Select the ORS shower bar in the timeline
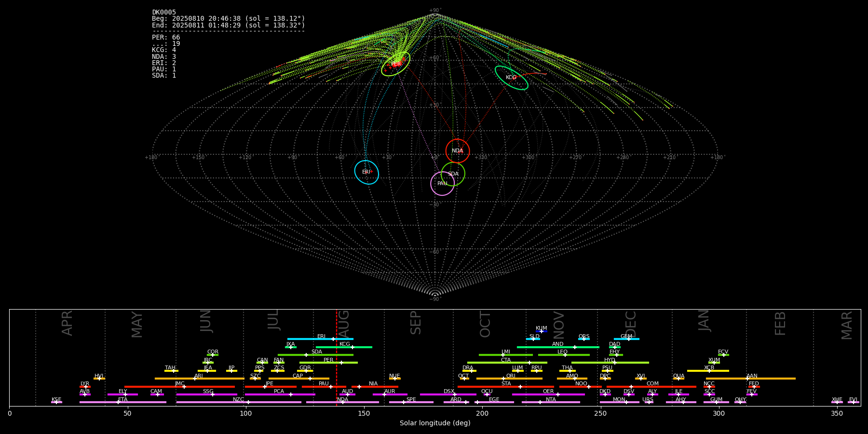The height and width of the screenshot is (434, 868). click(x=584, y=339)
